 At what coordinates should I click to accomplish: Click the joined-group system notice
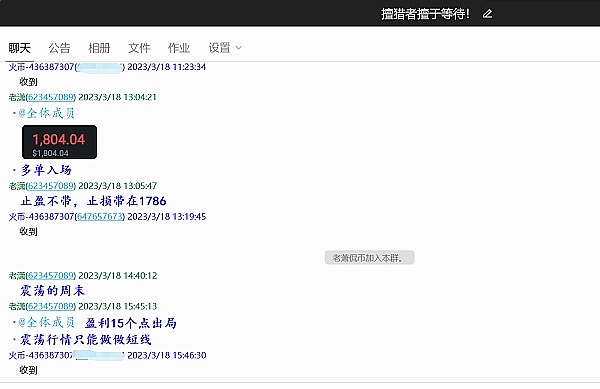coord(369,258)
